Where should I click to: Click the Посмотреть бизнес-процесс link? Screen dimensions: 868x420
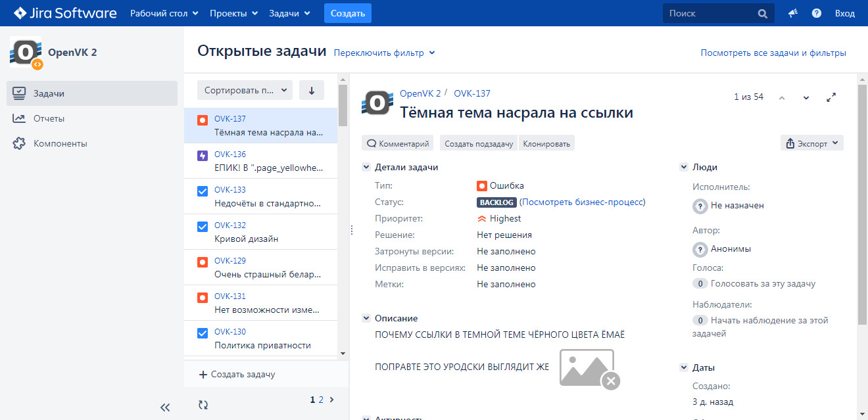click(583, 202)
